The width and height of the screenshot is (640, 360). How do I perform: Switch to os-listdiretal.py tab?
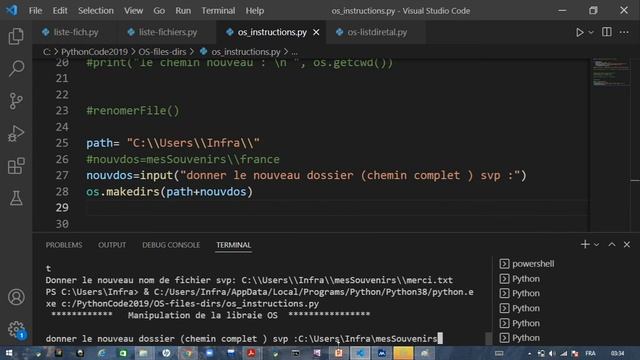pos(377,32)
